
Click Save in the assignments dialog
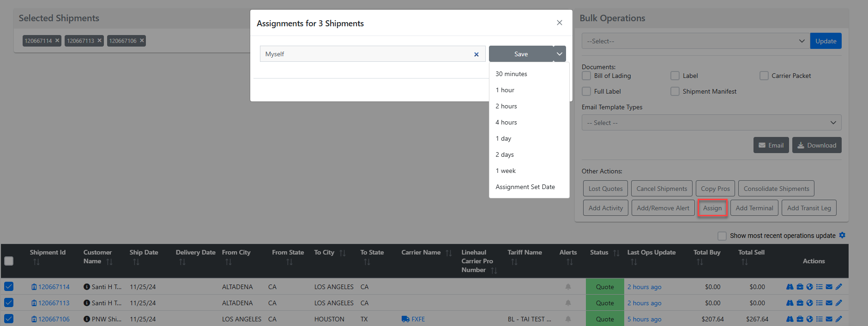[521, 54]
